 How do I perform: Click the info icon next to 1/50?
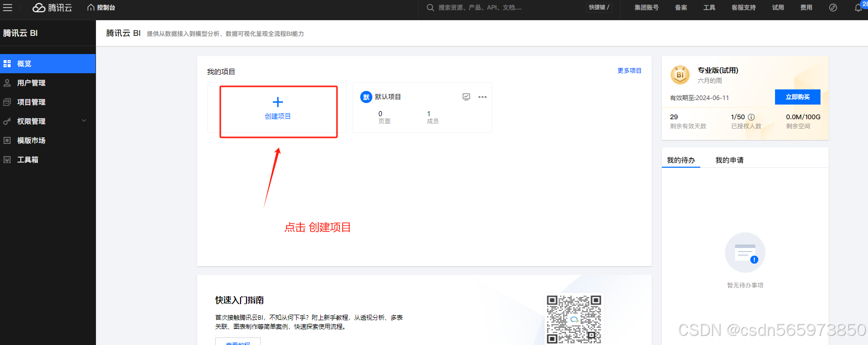(x=751, y=117)
